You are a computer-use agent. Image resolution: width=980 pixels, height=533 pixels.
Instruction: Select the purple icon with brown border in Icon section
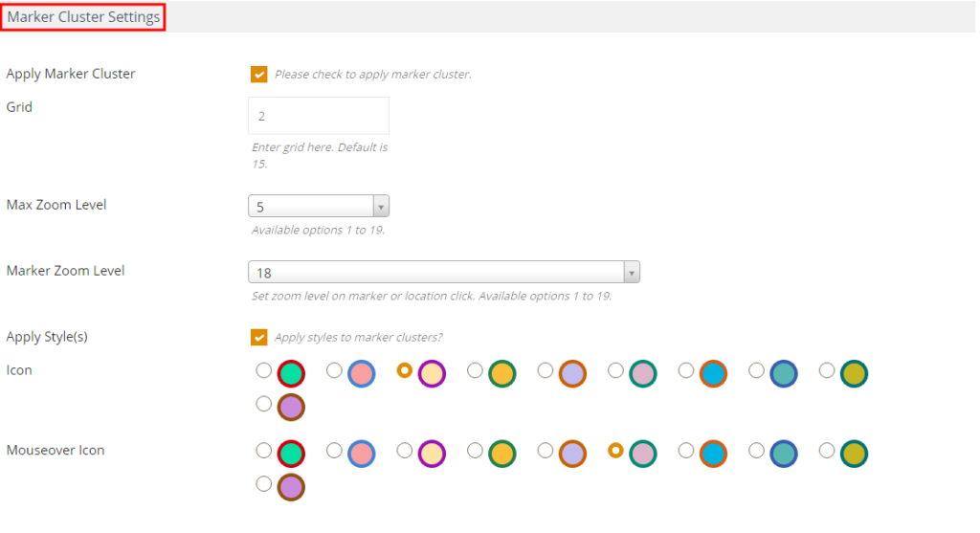[x=291, y=408]
